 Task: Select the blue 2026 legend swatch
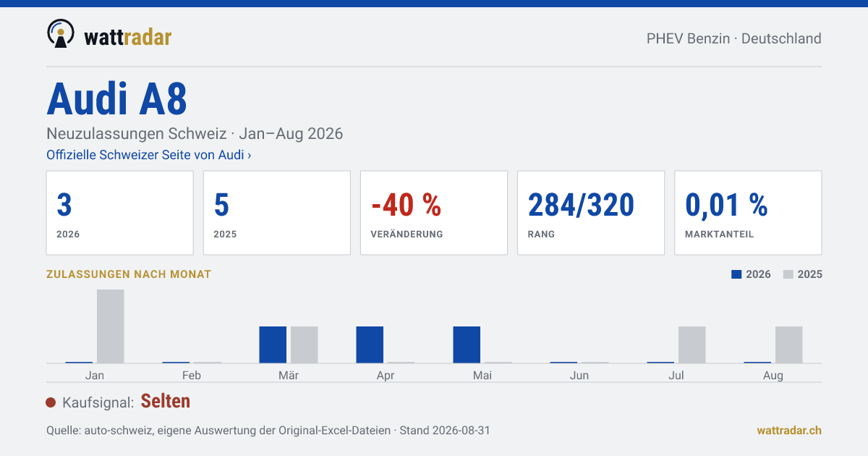(x=736, y=274)
